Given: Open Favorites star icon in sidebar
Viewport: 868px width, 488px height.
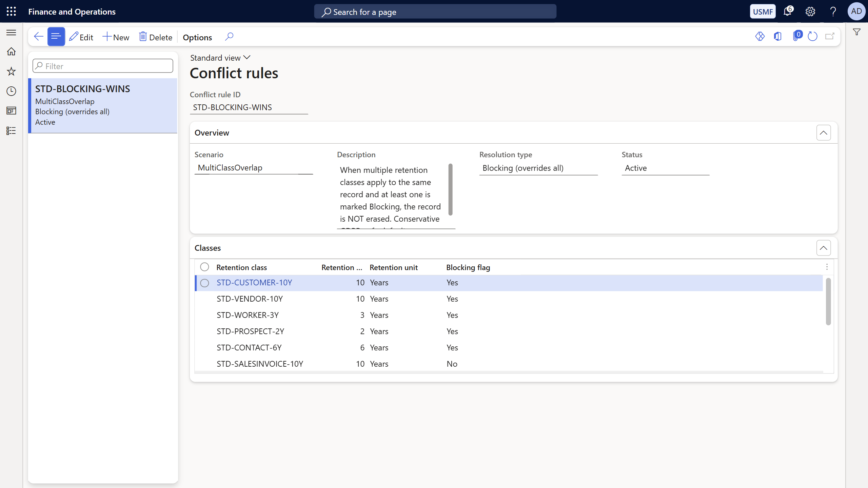Looking at the screenshot, I should click(11, 71).
